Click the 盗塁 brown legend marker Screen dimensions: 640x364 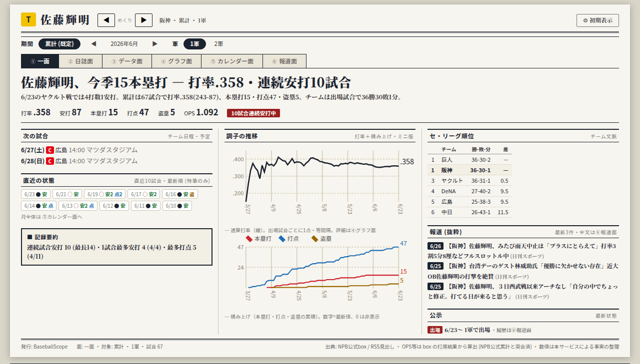(314, 239)
